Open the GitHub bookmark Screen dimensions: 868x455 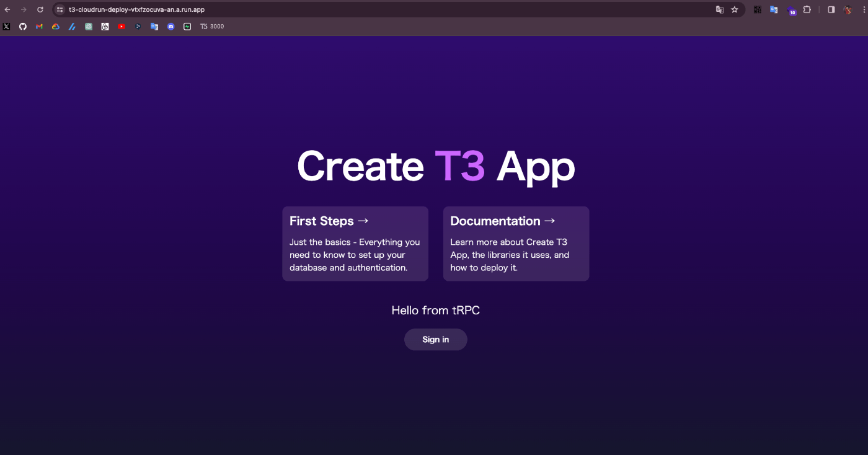pyautogui.click(x=23, y=27)
